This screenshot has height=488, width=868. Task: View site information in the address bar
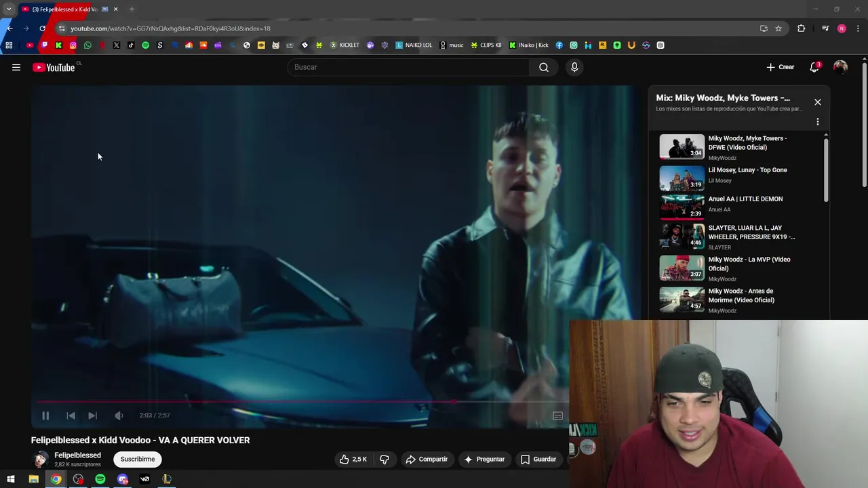tap(62, 28)
